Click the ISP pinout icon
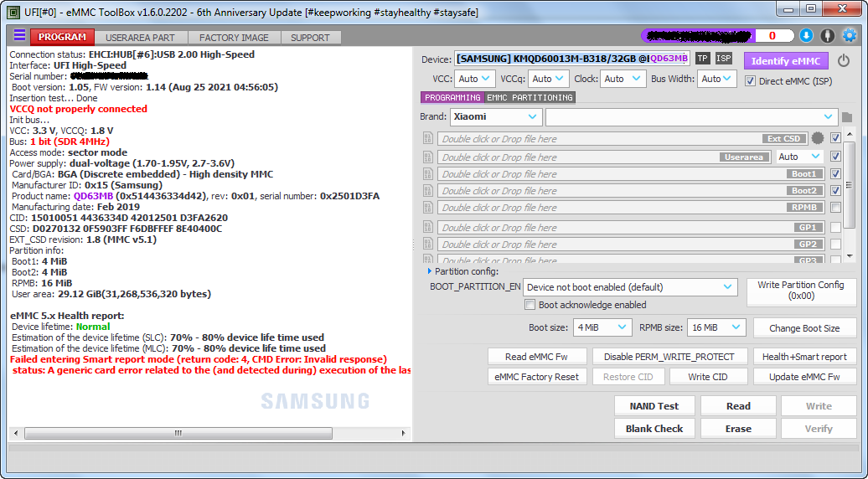 (x=724, y=59)
